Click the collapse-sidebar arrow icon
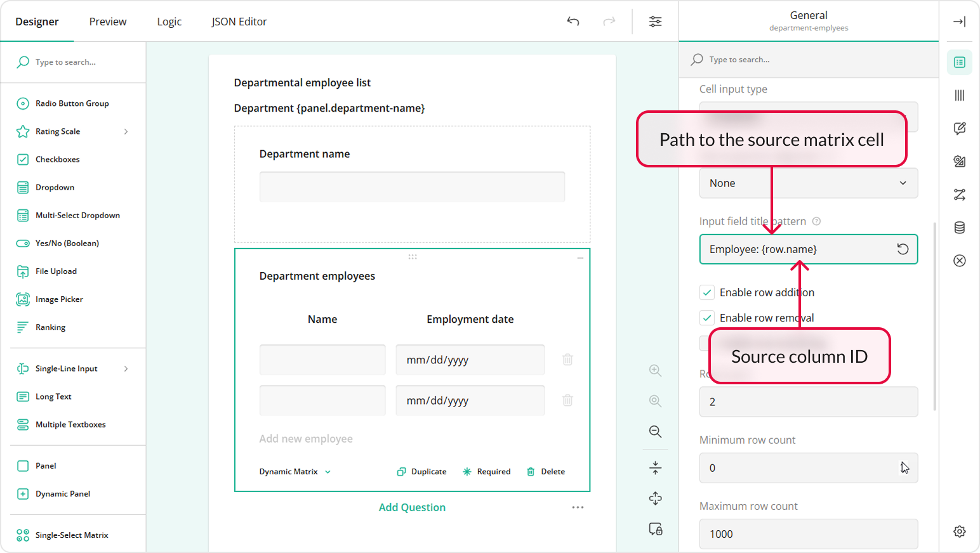The image size is (980, 553). 959,21
